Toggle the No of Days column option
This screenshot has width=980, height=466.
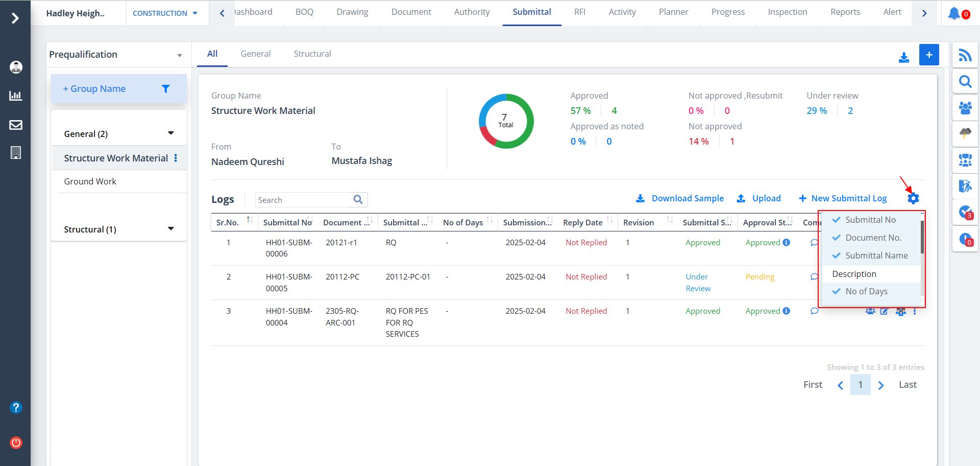click(x=866, y=291)
